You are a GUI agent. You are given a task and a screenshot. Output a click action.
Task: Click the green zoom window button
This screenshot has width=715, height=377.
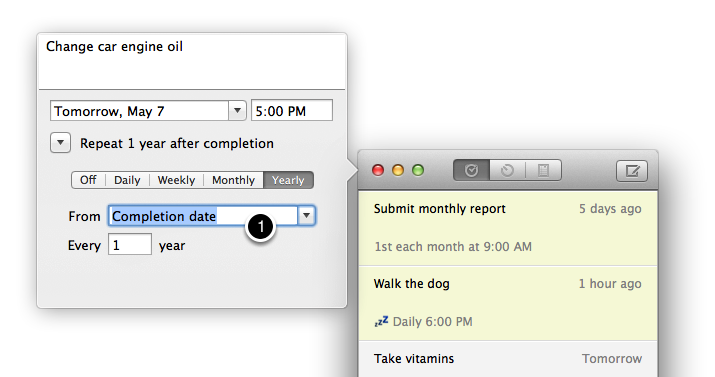click(x=418, y=170)
